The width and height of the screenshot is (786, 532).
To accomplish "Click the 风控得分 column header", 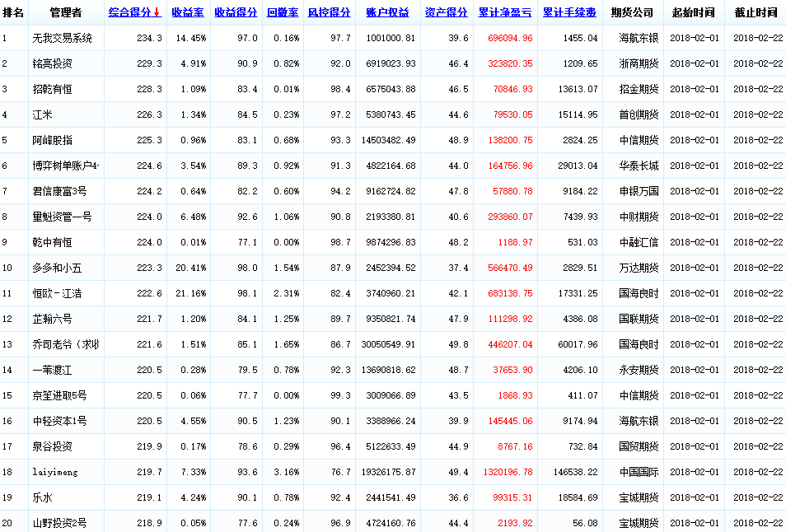I will [329, 13].
